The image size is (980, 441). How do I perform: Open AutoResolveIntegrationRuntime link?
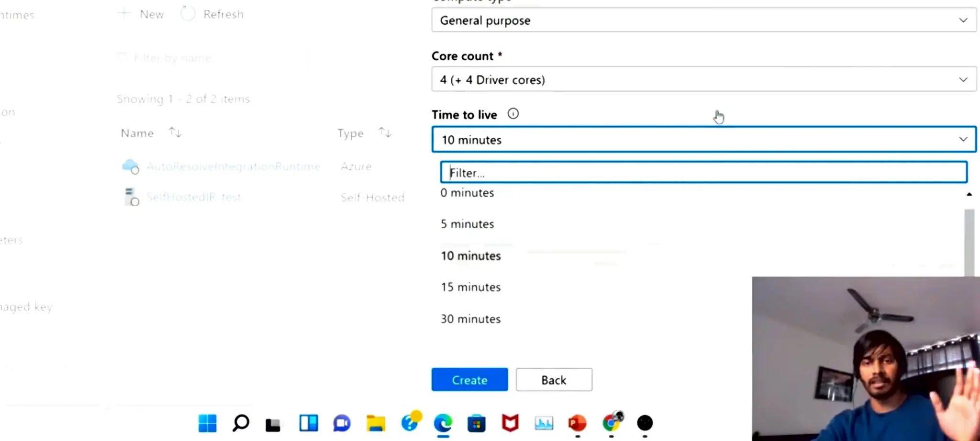pos(233,166)
